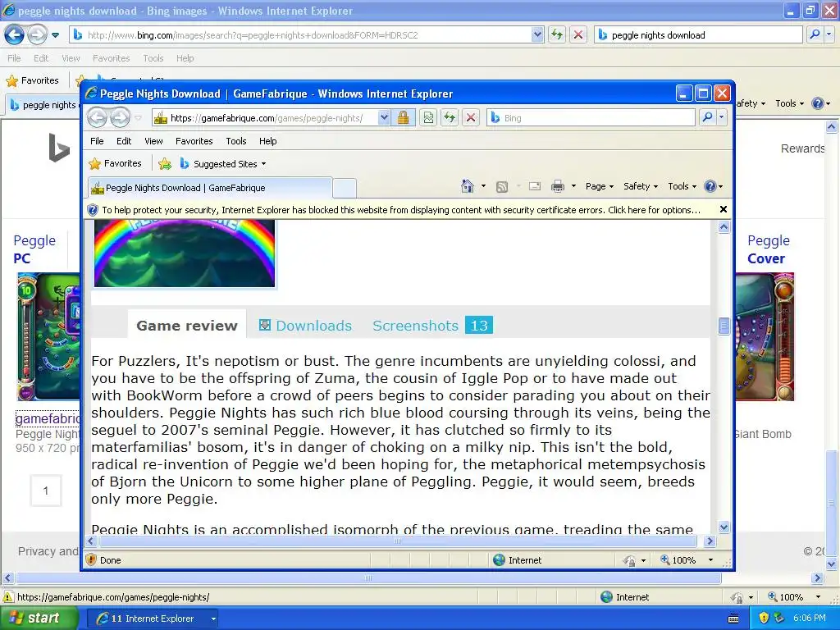
Task: Click page 1 button on Bing page
Action: pos(46,491)
